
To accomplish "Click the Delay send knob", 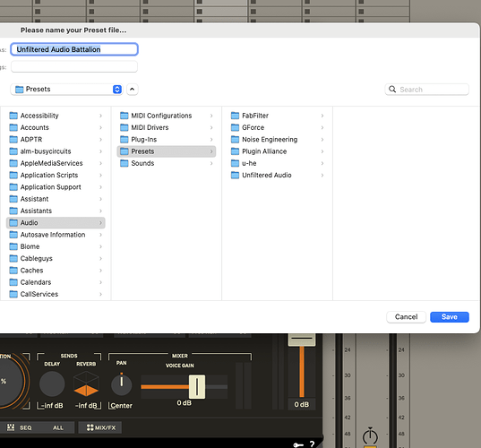I will tap(52, 383).
